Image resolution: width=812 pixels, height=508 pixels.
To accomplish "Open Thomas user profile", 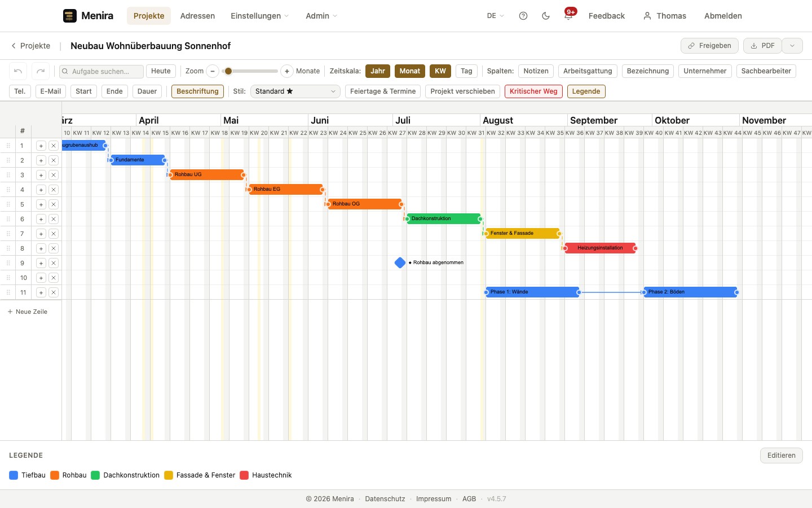I will click(x=665, y=16).
